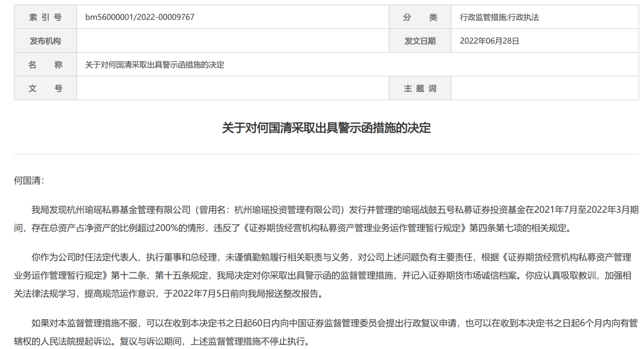This screenshot has width=644, height=349.
Task: Click paragraph starting 我局发现杭州瑜瑶私募基金
Action: coord(326,219)
